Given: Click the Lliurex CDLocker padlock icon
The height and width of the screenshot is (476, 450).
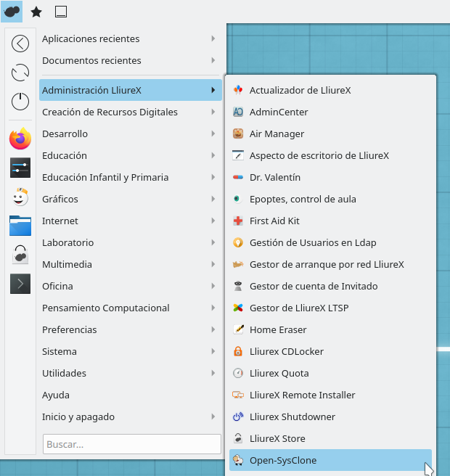Looking at the screenshot, I should (237, 352).
